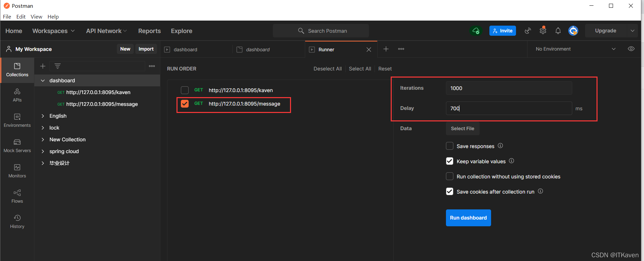This screenshot has height=261, width=644.
Task: Collapse the dashboard collection
Action: 43,81
